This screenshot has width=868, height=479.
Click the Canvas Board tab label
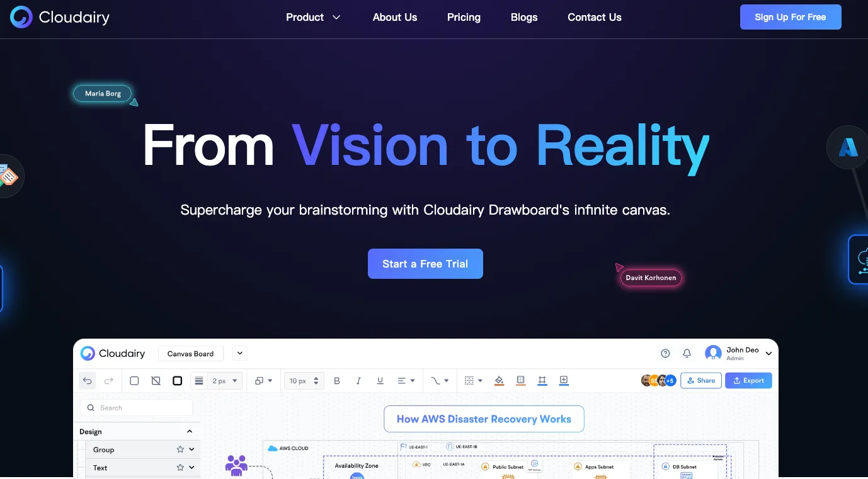[x=190, y=354]
